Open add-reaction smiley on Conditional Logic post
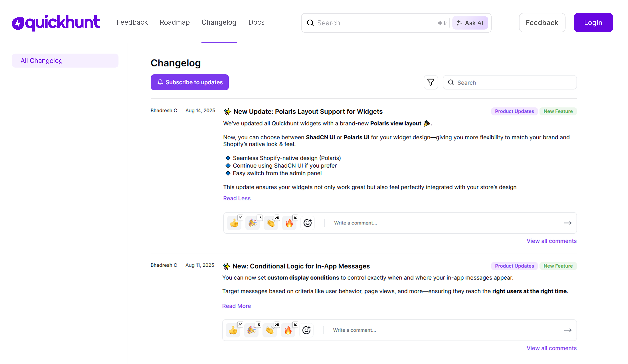 pyautogui.click(x=306, y=330)
